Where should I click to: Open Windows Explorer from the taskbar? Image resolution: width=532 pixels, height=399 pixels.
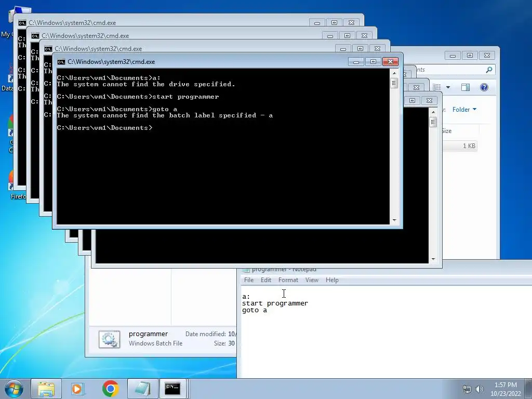46,389
